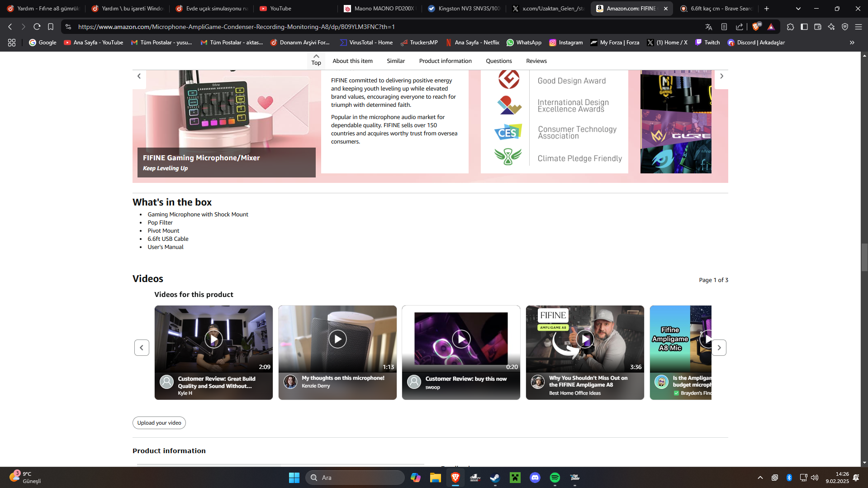Open Leo AI sparkle icon
Image resolution: width=868 pixels, height=488 pixels.
(x=831, y=27)
